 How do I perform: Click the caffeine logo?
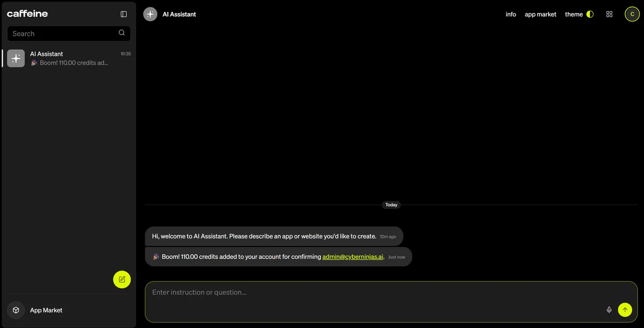click(x=27, y=14)
